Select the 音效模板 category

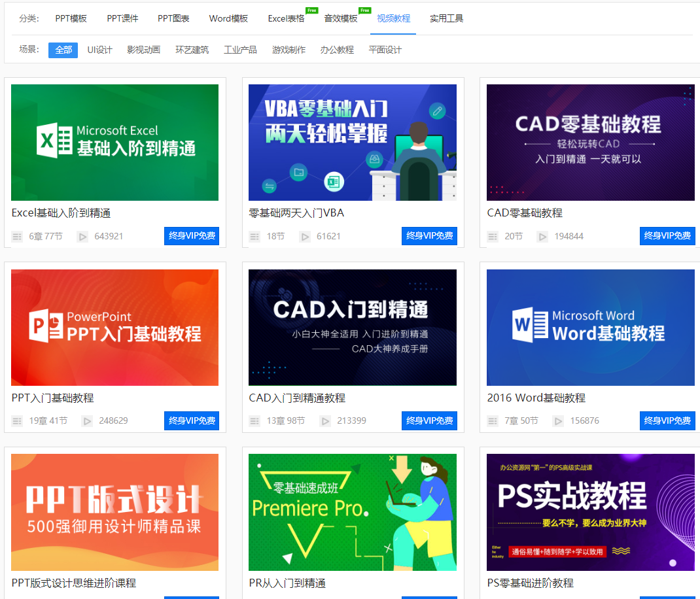click(x=341, y=18)
